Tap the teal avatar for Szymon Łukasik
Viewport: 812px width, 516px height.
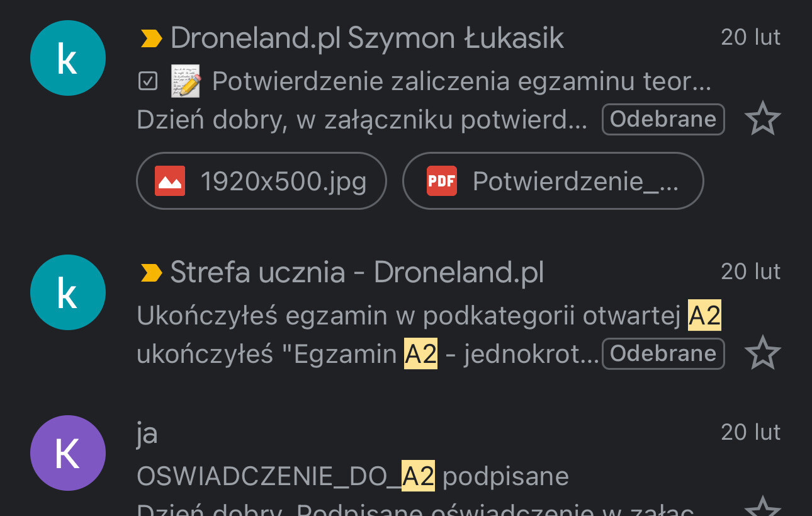pyautogui.click(x=67, y=58)
